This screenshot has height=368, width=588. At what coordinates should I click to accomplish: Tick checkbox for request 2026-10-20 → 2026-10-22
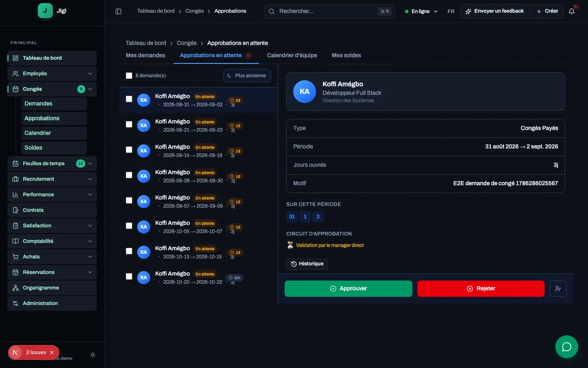click(x=129, y=276)
